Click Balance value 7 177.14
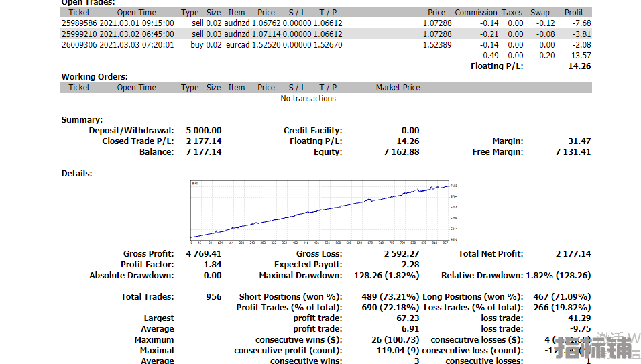Image resolution: width=641 pixels, height=364 pixels. (204, 152)
